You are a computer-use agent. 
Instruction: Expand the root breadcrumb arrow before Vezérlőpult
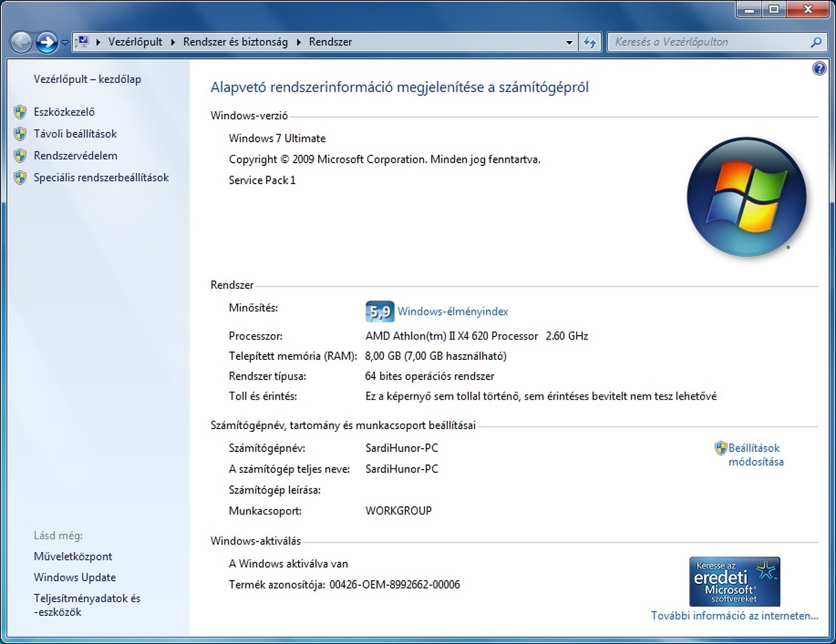98,42
